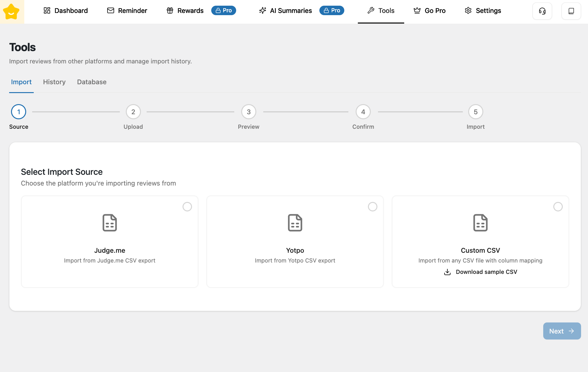The width and height of the screenshot is (588, 372).
Task: Click the Next button
Action: pyautogui.click(x=562, y=331)
